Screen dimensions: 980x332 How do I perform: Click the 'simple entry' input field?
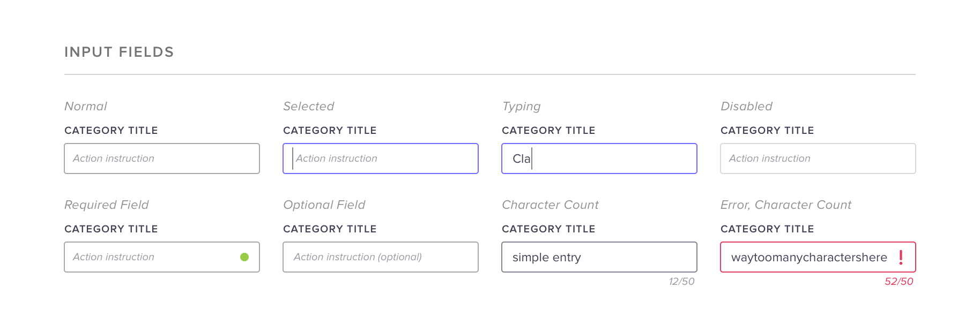pyautogui.click(x=599, y=257)
